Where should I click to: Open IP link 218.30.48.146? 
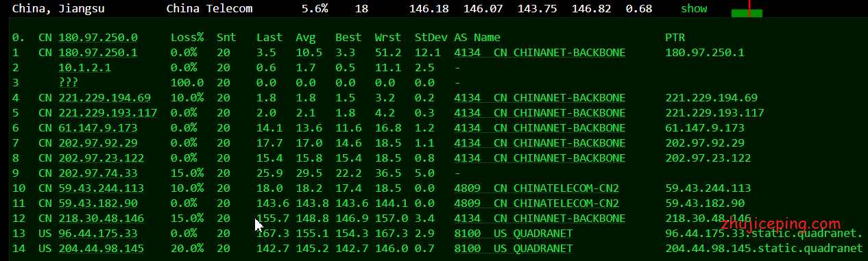pyautogui.click(x=101, y=219)
